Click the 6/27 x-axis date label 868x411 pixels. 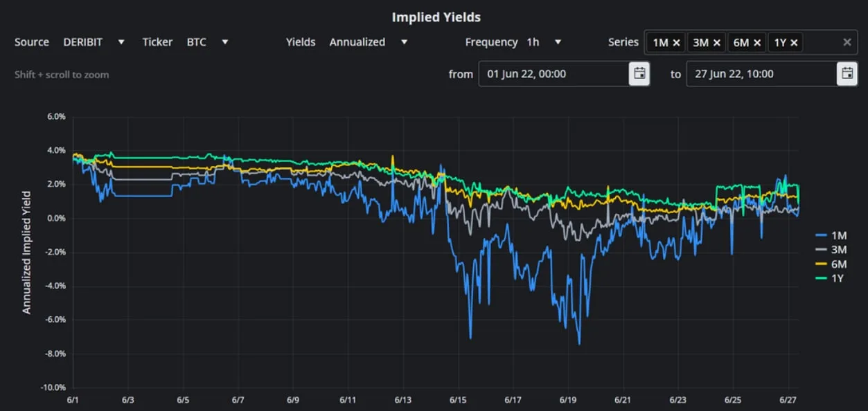tap(788, 401)
